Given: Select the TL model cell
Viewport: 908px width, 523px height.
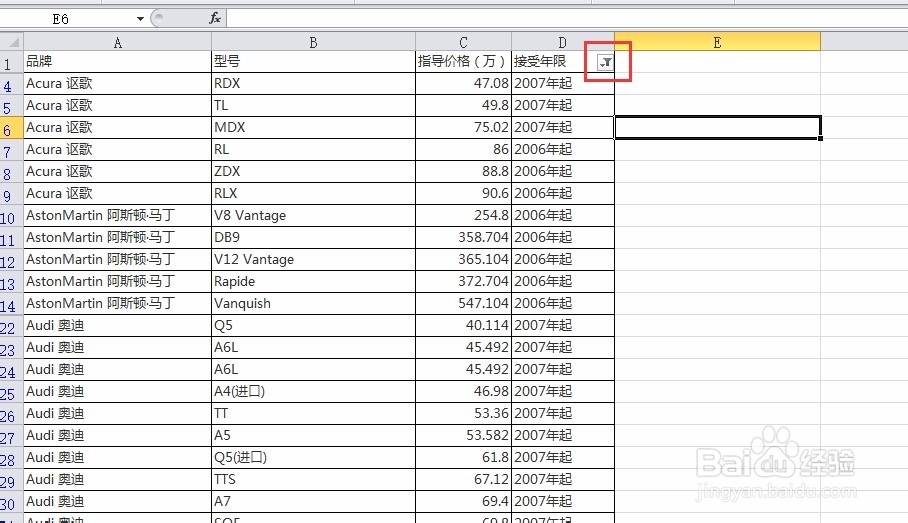Looking at the screenshot, I should click(x=313, y=105).
